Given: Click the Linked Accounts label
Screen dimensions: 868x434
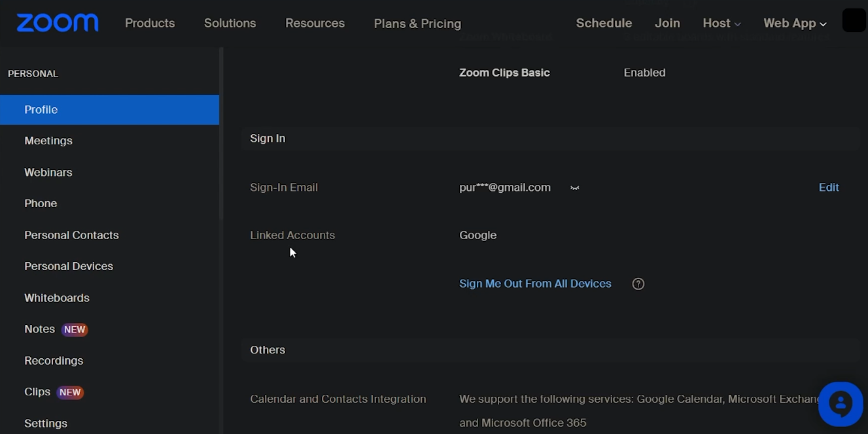Looking at the screenshot, I should [x=292, y=235].
